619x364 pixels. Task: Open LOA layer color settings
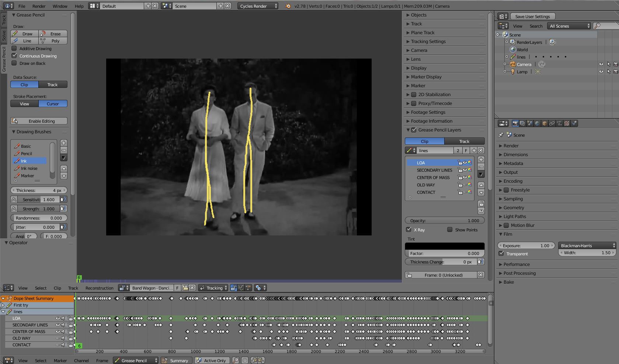[470, 162]
